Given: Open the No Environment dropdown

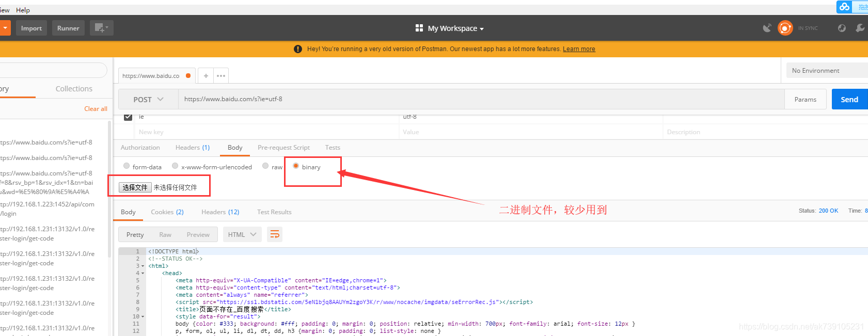Looking at the screenshot, I should pos(827,70).
